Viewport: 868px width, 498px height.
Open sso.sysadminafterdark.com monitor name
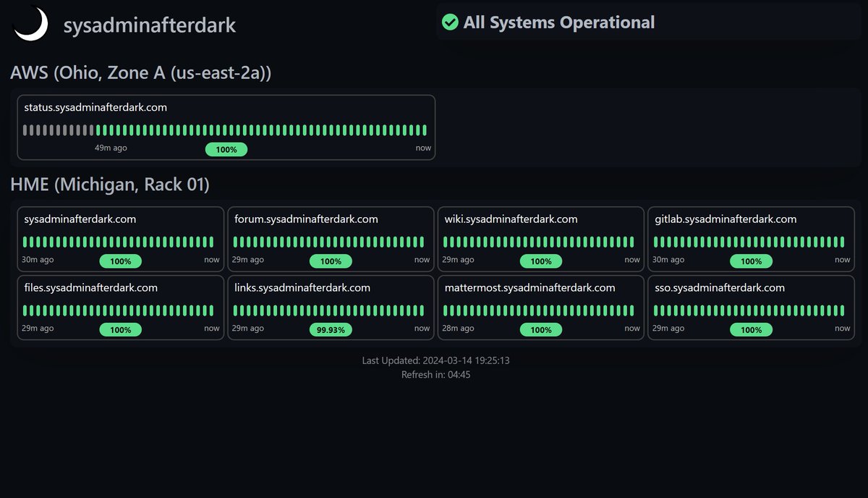coord(720,287)
